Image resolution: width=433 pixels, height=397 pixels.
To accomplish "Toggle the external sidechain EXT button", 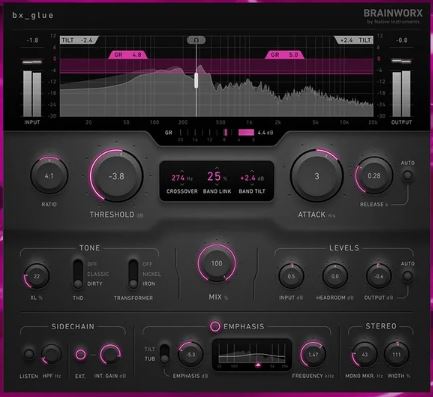I will [80, 354].
